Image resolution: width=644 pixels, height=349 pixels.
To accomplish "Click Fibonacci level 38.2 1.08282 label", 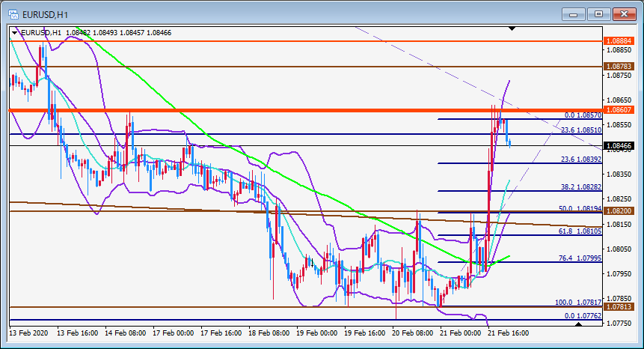I will [x=581, y=186].
